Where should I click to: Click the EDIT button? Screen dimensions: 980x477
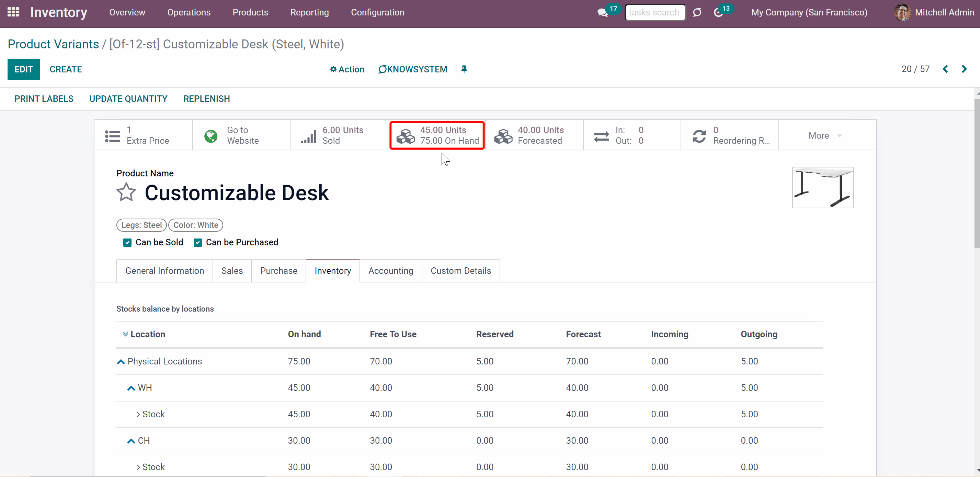click(x=24, y=69)
